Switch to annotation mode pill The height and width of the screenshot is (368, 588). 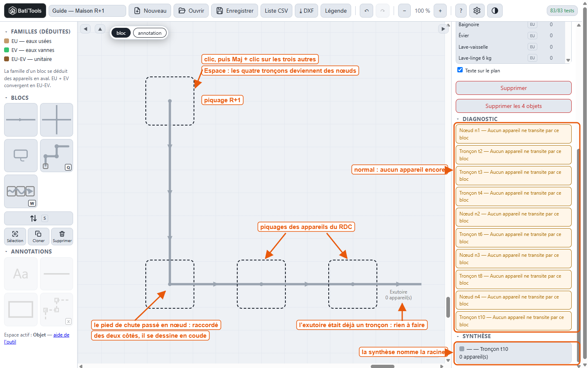(150, 33)
